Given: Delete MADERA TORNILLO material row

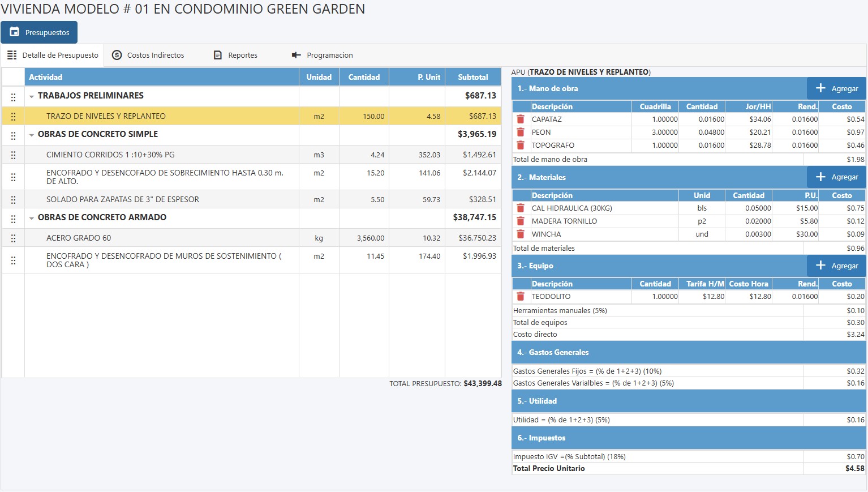Looking at the screenshot, I should click(521, 221).
